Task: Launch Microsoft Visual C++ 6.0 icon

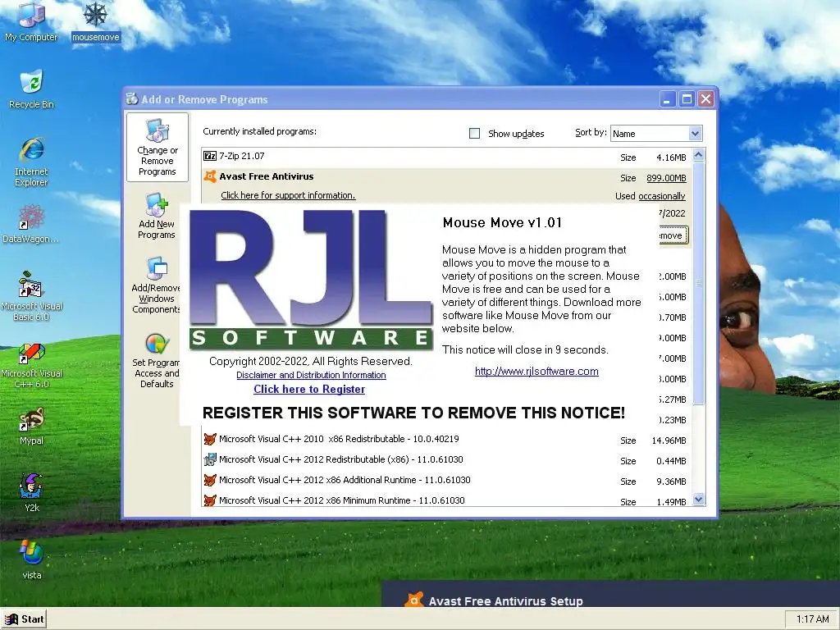Action: (x=31, y=365)
